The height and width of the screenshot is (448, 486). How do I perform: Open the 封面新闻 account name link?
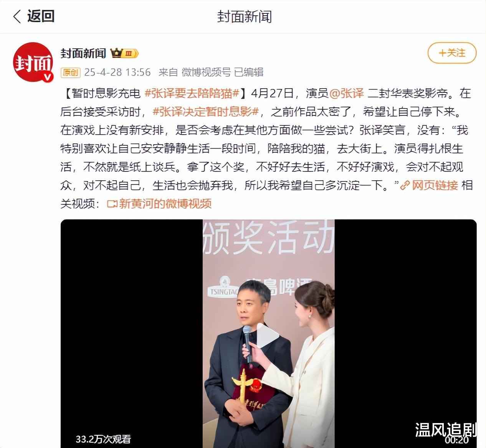pos(83,53)
